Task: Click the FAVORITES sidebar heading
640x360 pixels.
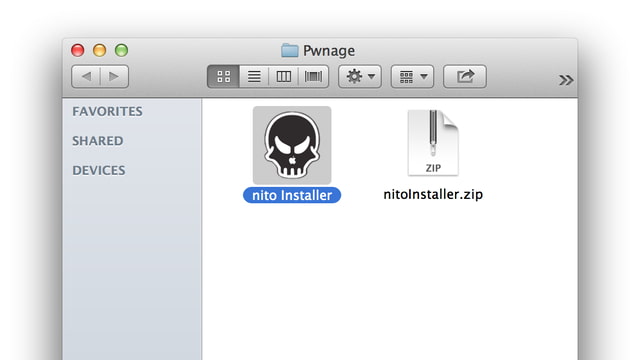Action: point(107,111)
